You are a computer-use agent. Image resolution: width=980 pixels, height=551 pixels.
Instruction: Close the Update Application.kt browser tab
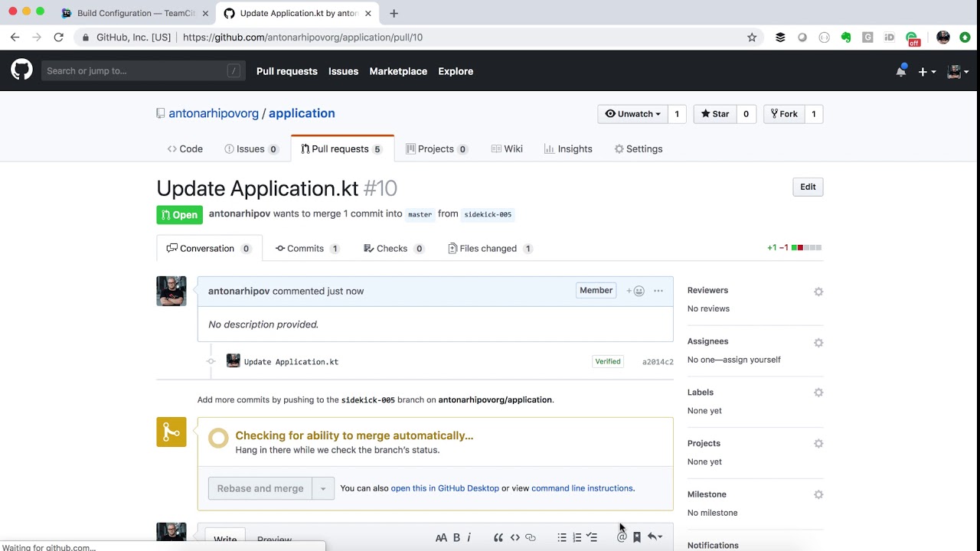click(x=367, y=13)
